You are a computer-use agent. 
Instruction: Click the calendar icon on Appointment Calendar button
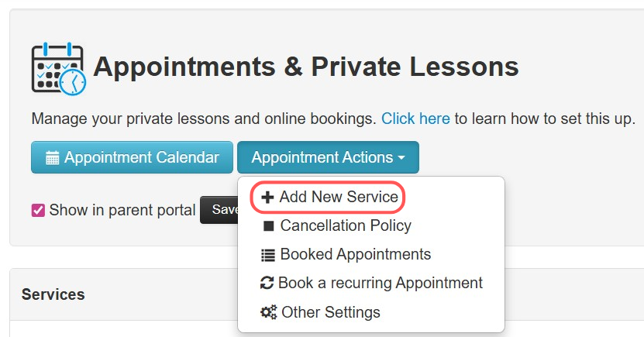point(53,158)
